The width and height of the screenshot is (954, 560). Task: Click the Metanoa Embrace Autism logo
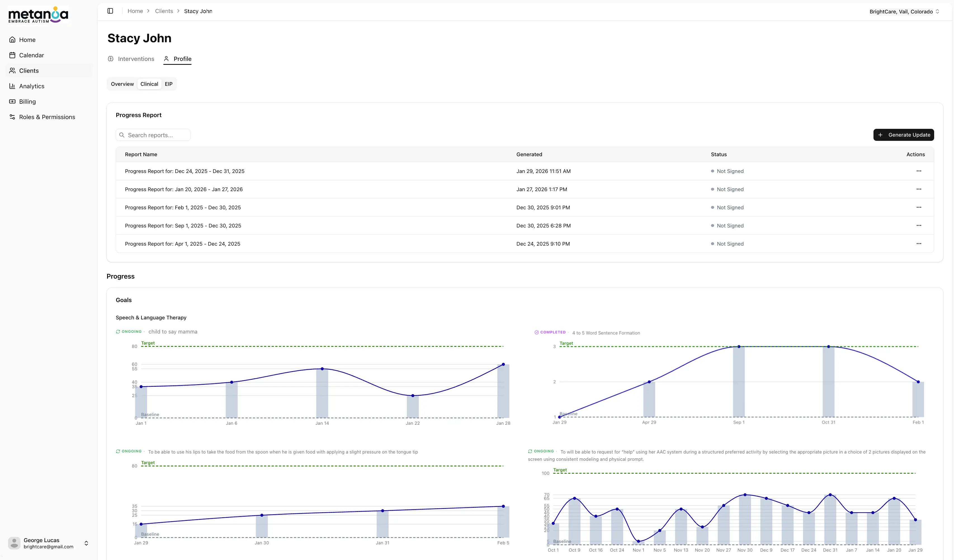(x=38, y=15)
